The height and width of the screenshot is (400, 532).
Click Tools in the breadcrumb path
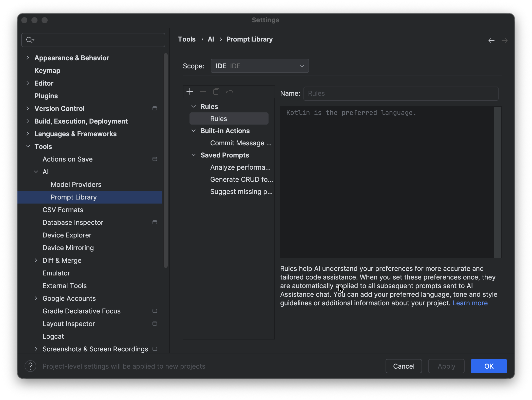(186, 39)
